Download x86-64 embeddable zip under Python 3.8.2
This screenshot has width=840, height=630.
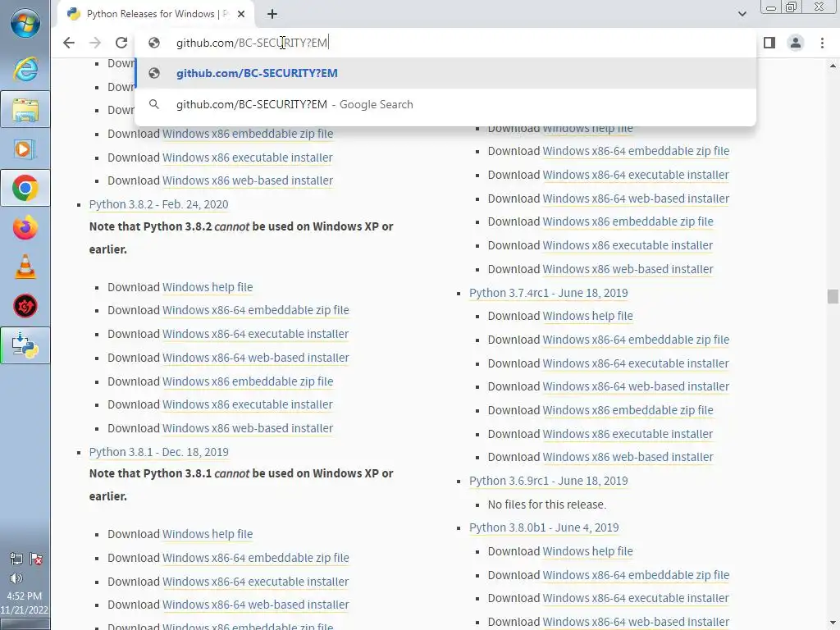pos(256,310)
